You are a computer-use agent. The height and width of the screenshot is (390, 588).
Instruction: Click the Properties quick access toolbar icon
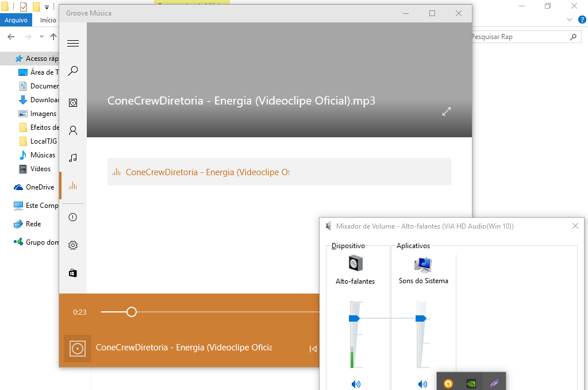point(23,7)
